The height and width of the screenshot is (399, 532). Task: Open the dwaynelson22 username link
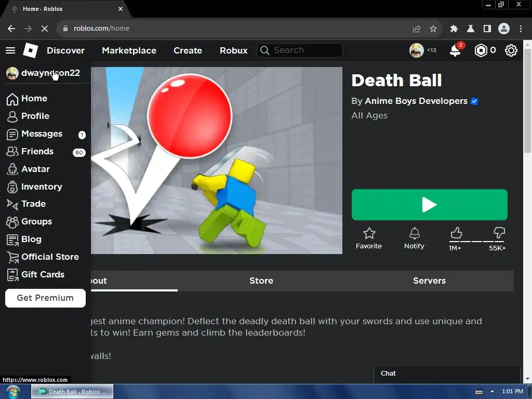[x=50, y=73]
